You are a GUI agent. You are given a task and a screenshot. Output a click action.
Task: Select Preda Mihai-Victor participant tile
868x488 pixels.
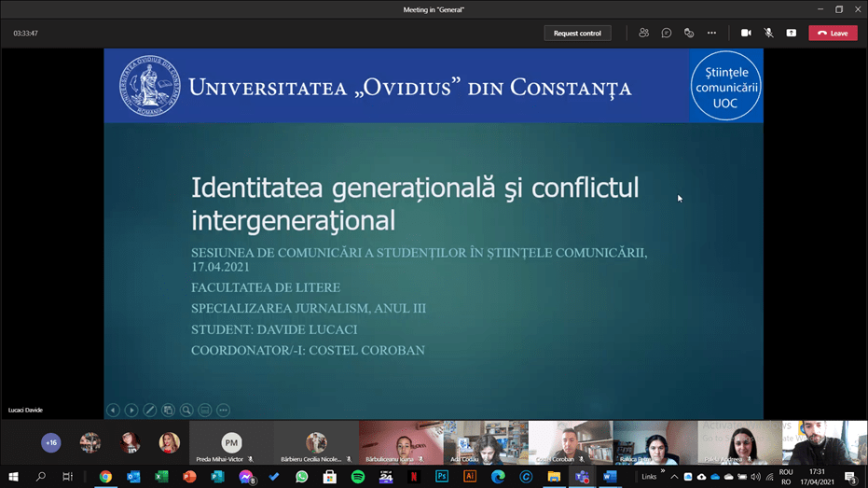(x=231, y=443)
